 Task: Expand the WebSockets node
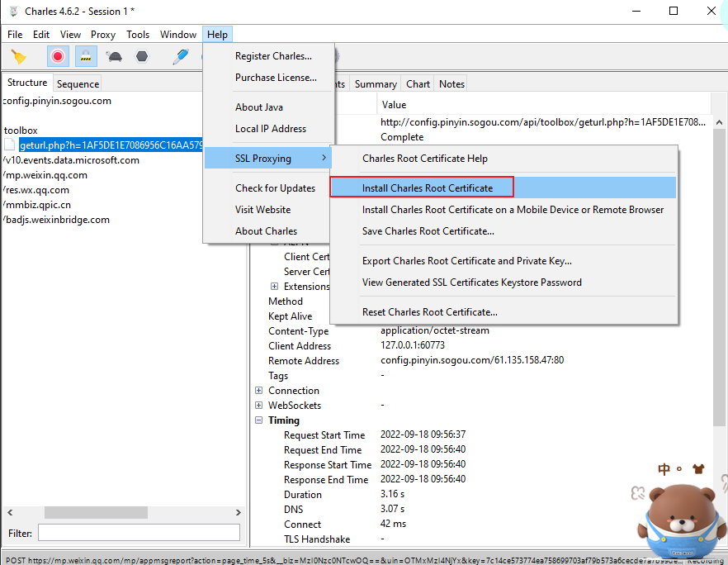click(259, 406)
